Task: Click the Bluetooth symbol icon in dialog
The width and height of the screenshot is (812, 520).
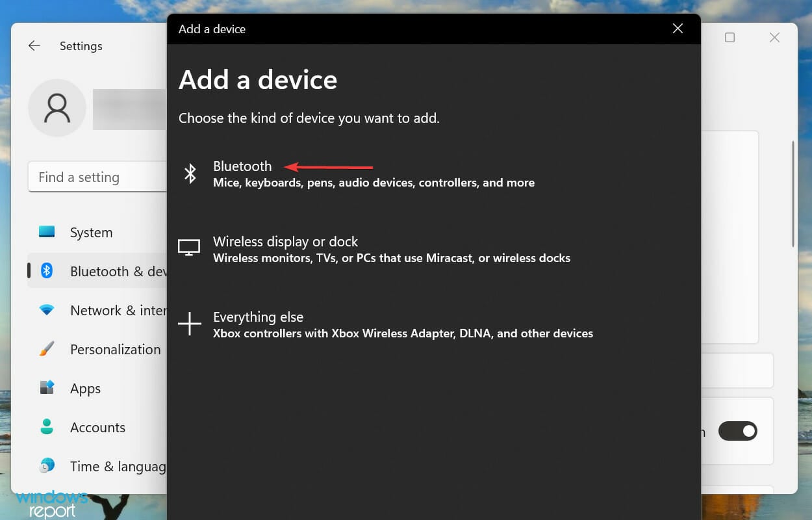Action: click(190, 174)
